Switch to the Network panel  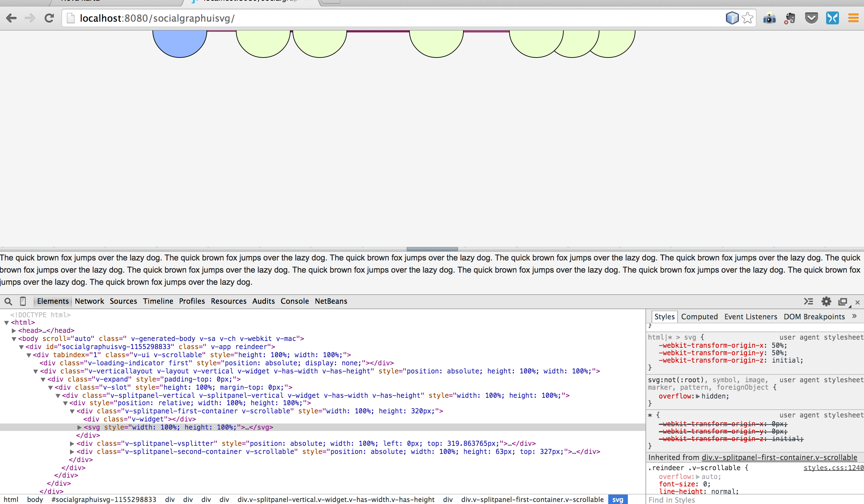point(89,301)
